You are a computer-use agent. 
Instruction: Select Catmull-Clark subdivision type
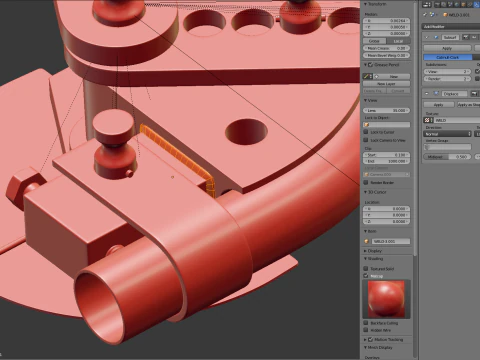(448, 57)
